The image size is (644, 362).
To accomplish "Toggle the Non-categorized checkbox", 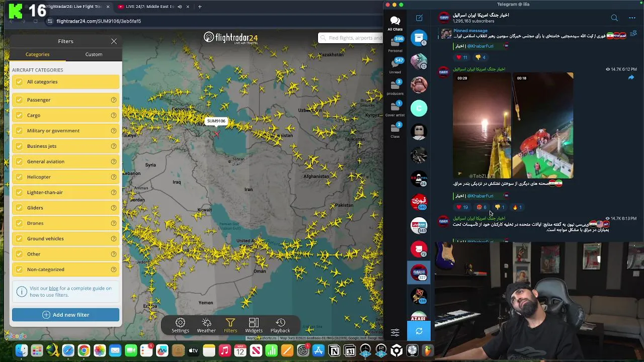I will point(19,269).
